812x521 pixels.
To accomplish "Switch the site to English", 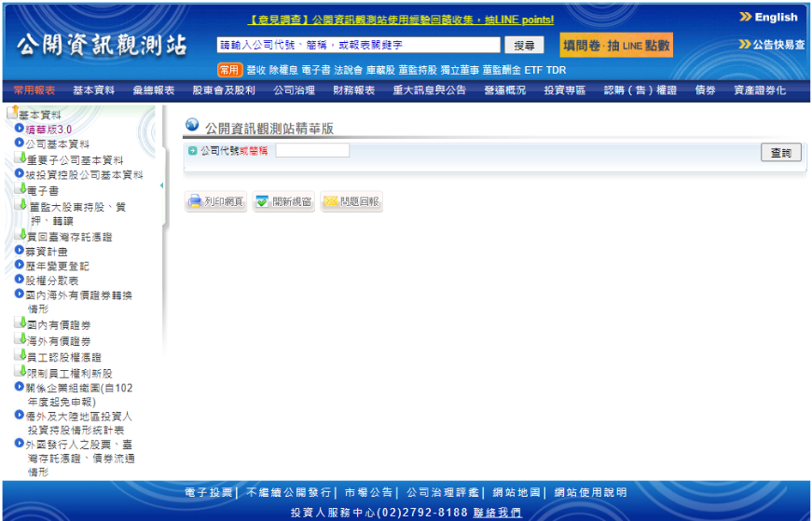I will [x=776, y=17].
